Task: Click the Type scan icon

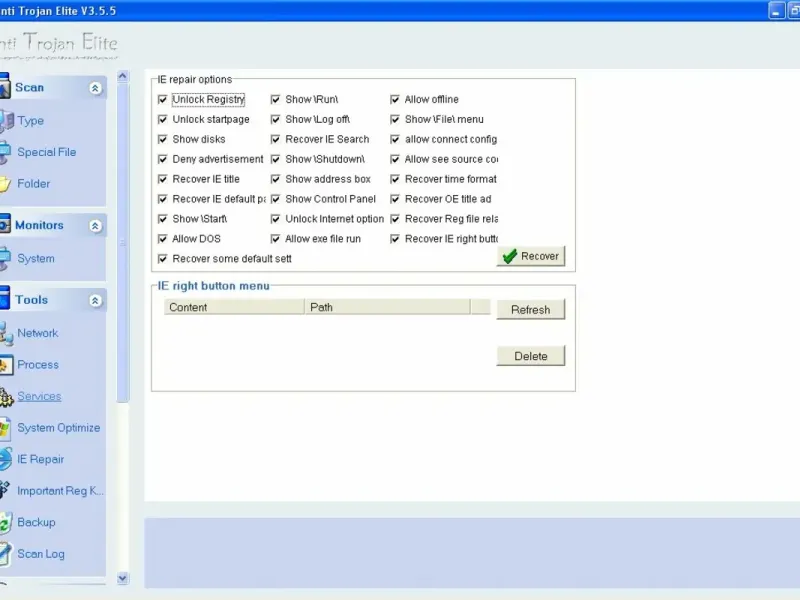Action: pos(6,121)
